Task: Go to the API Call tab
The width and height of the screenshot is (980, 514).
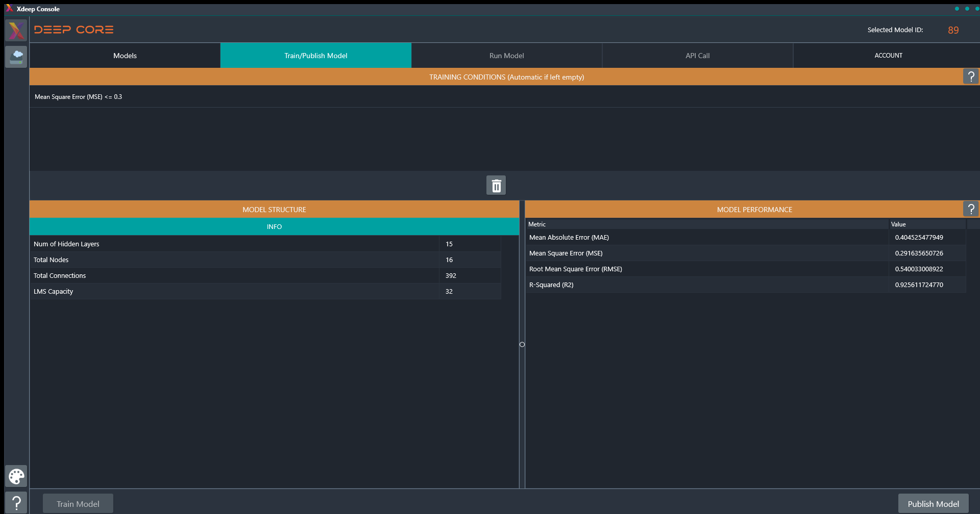Action: coord(698,56)
